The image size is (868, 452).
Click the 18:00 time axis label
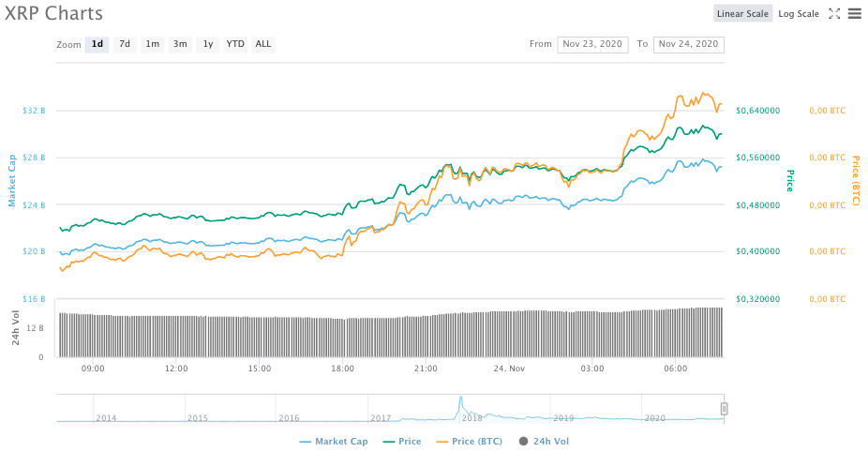coord(343,369)
